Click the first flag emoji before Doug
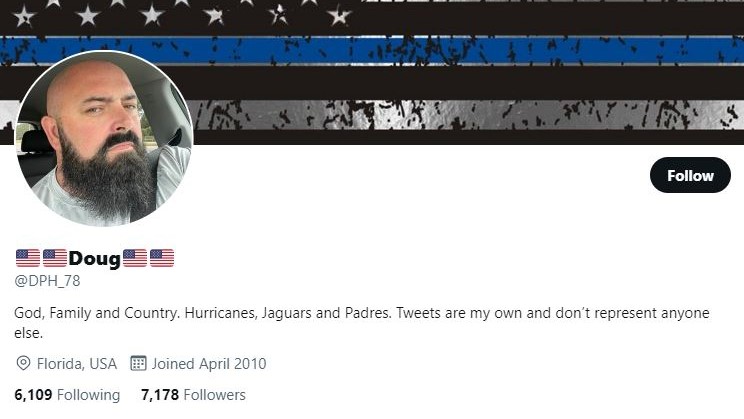This screenshot has width=744, height=419. pos(28,258)
